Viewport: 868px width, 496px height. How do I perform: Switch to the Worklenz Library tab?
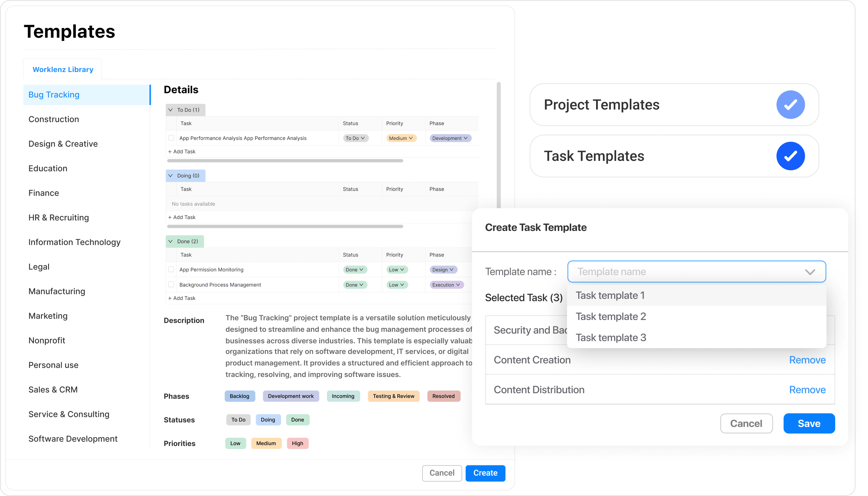tap(62, 69)
